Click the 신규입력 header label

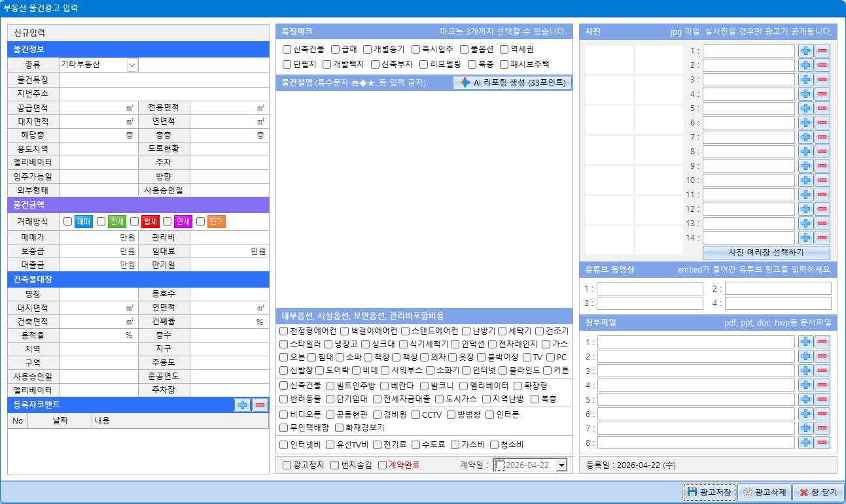point(29,33)
